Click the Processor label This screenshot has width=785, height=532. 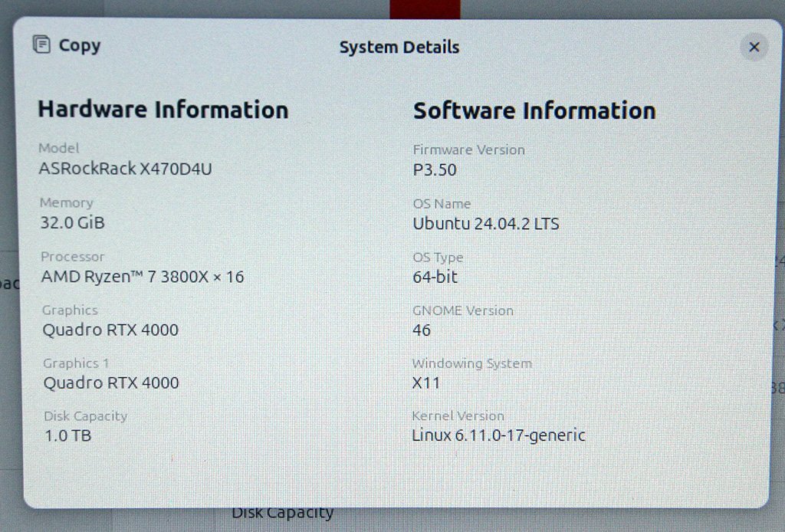[x=73, y=257]
